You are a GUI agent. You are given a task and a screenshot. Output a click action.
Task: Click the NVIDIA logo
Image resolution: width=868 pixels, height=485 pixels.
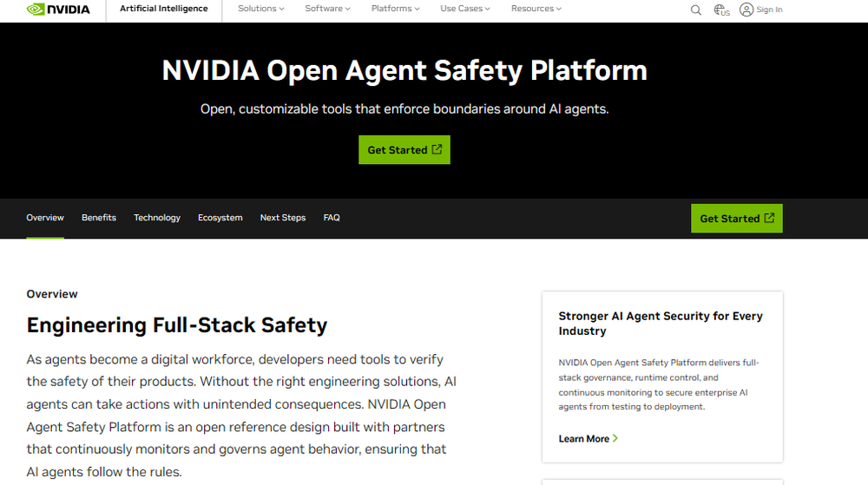pos(58,10)
